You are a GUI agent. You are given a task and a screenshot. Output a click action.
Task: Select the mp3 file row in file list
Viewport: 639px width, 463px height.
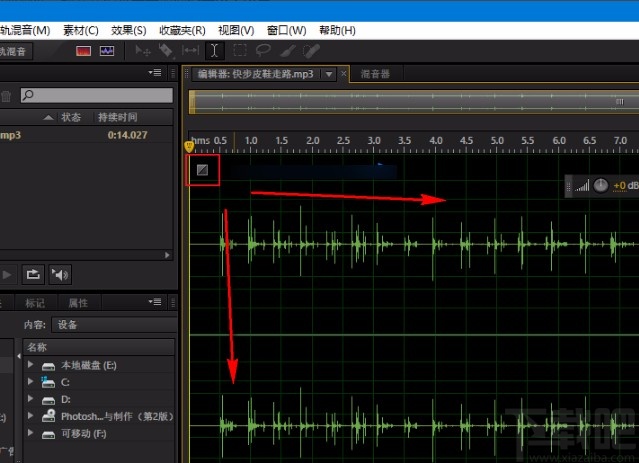click(86, 135)
